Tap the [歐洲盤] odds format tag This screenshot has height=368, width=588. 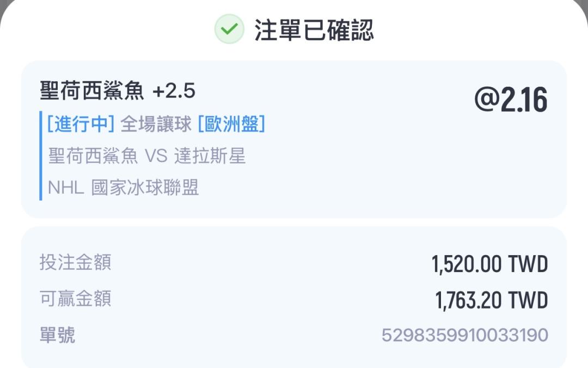231,125
